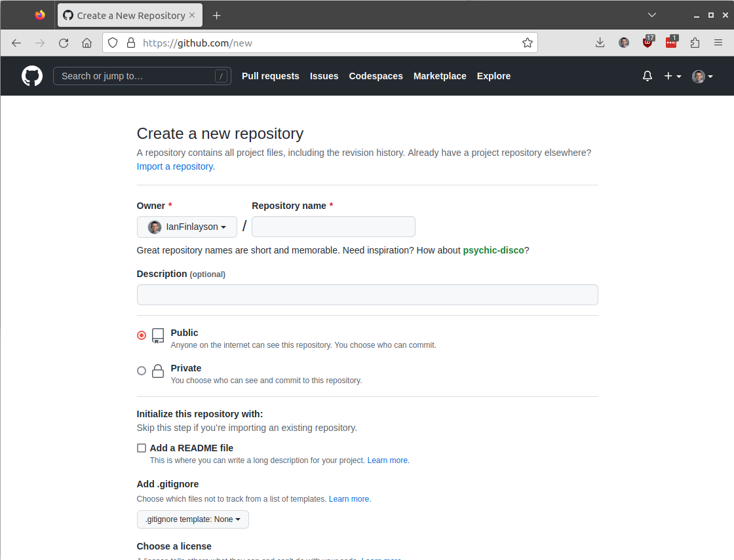
Task: Check Add a README file
Action: pyautogui.click(x=142, y=448)
